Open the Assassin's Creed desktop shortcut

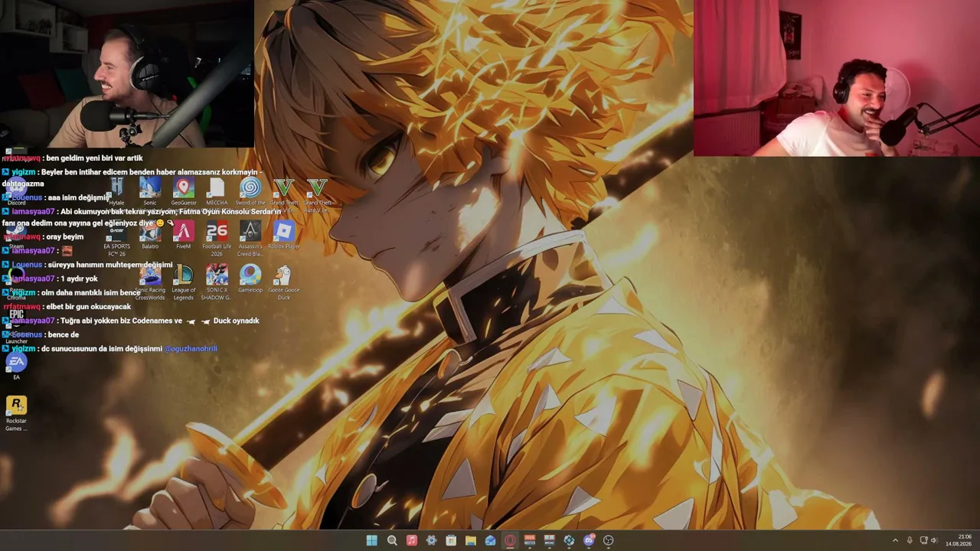click(x=250, y=238)
